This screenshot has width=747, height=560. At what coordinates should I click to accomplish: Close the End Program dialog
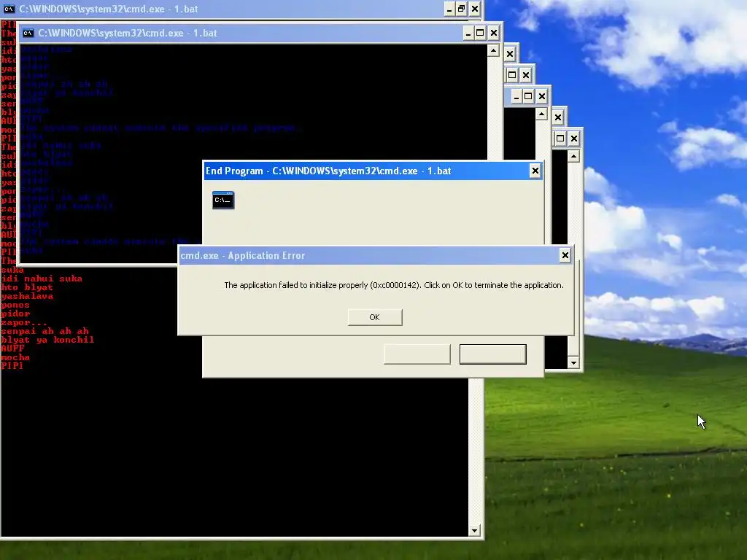coord(535,171)
